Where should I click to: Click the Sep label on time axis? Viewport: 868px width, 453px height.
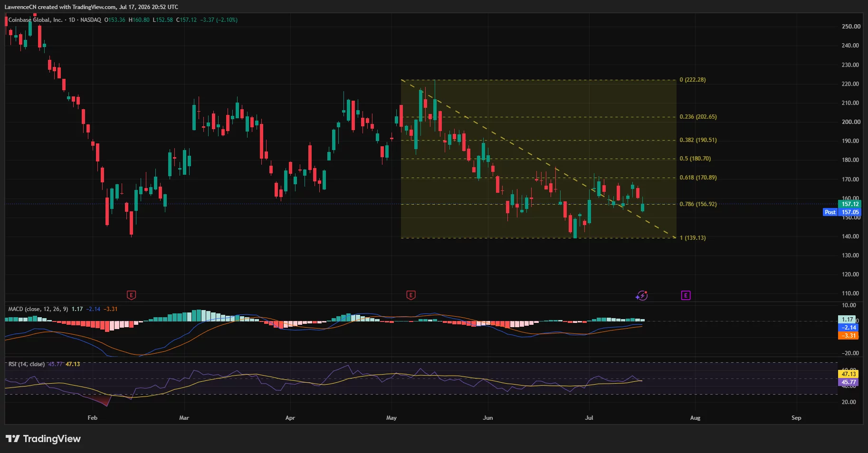tap(796, 418)
